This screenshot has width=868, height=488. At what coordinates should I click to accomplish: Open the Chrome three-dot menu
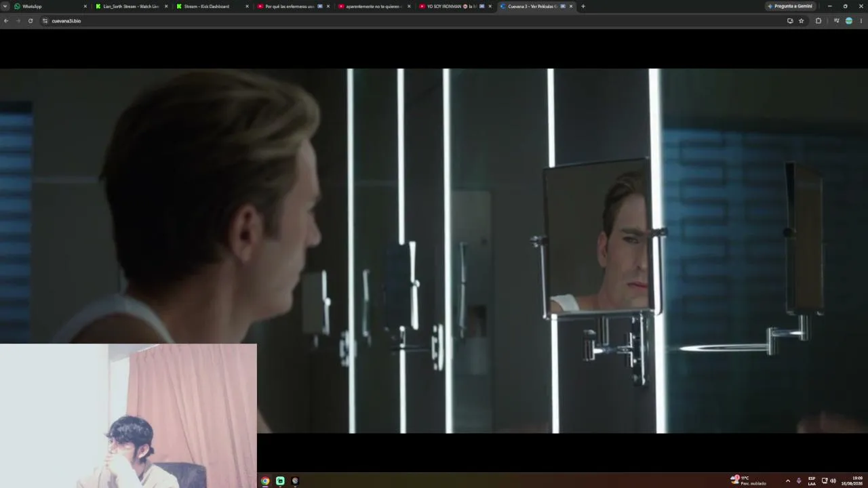coord(861,21)
